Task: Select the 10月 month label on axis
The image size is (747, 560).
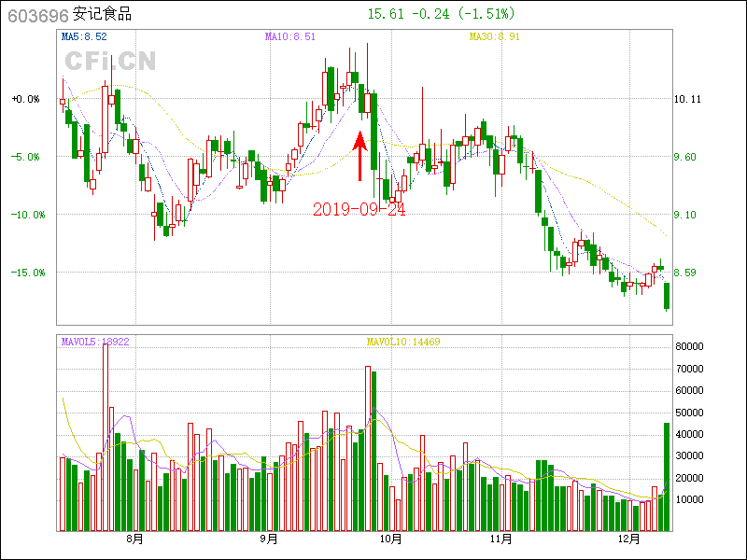Action: click(390, 539)
